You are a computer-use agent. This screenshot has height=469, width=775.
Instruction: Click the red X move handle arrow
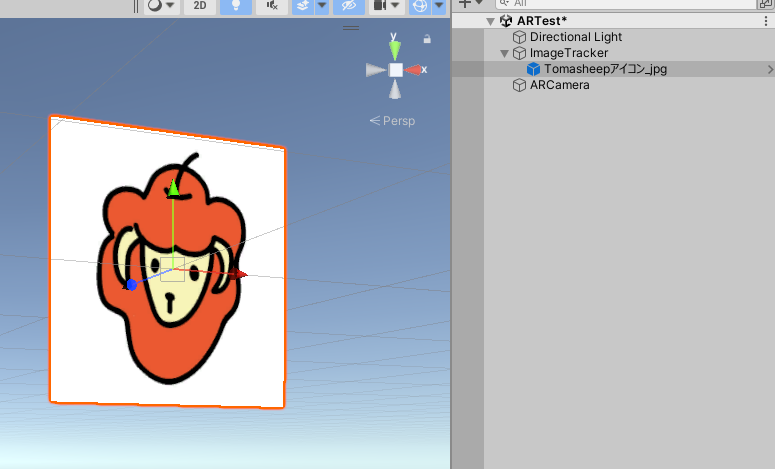click(239, 274)
